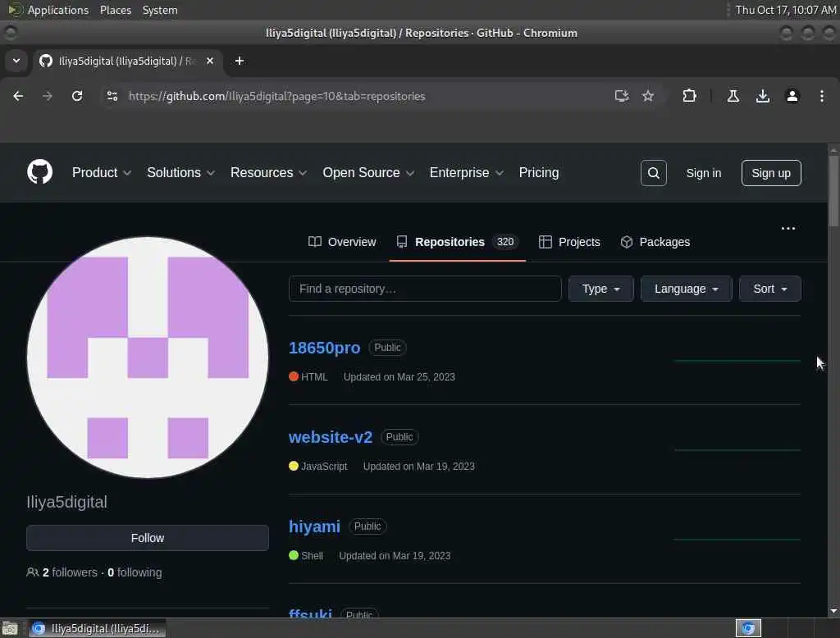Click the show desktop icon in taskbar

(10, 628)
